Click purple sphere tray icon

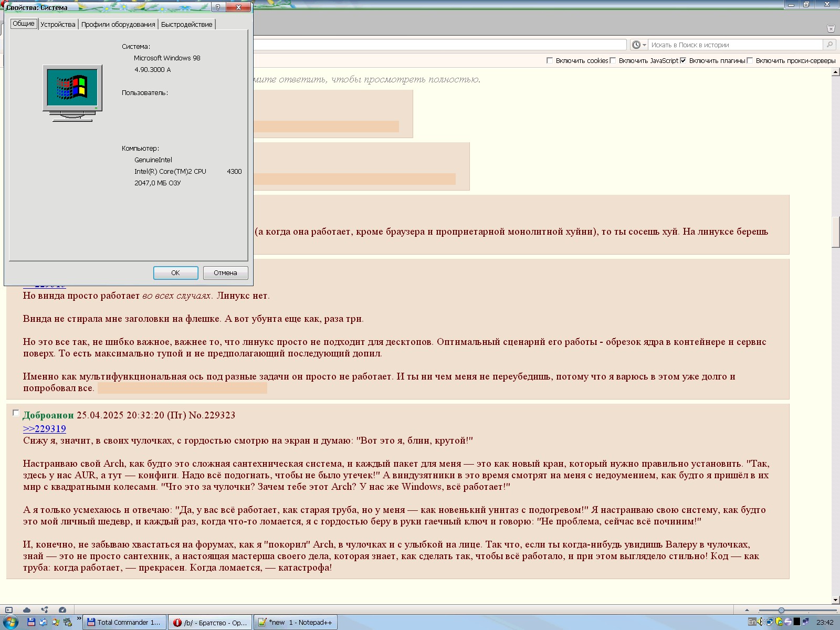coord(787,622)
